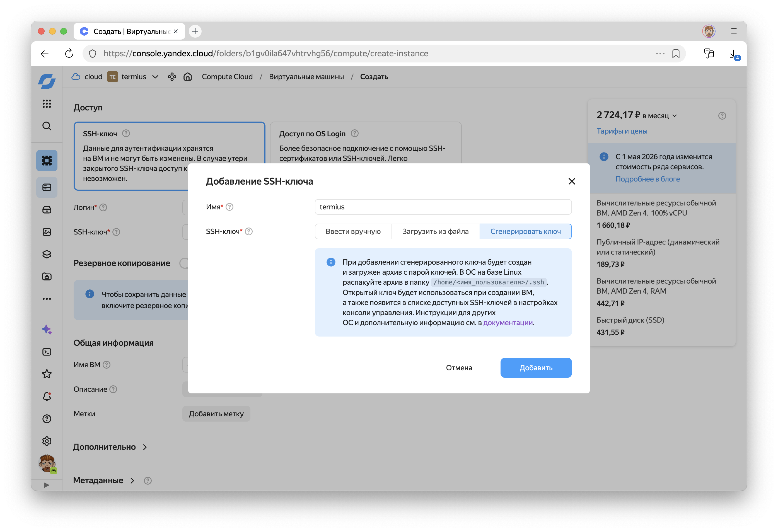778x532 pixels.
Task: Open the all services grid icon
Action: (x=47, y=104)
